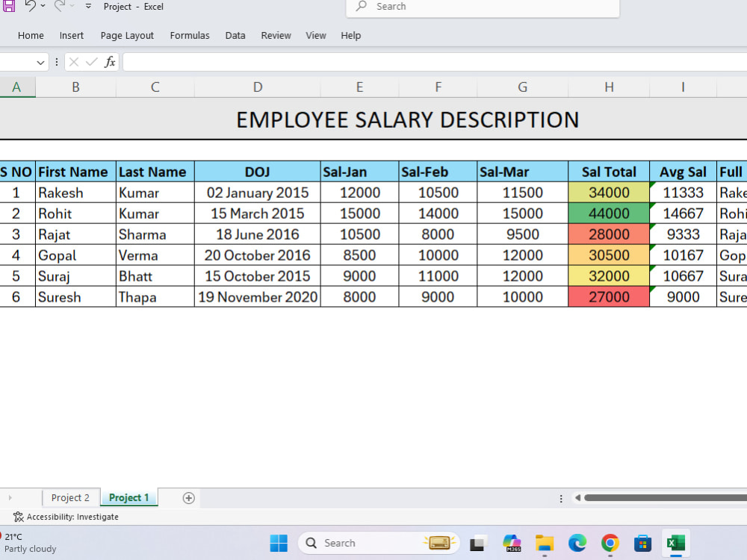Viewport: 747px width, 560px height.
Task: Click the cell with 19 November 2020
Action: coord(257,296)
